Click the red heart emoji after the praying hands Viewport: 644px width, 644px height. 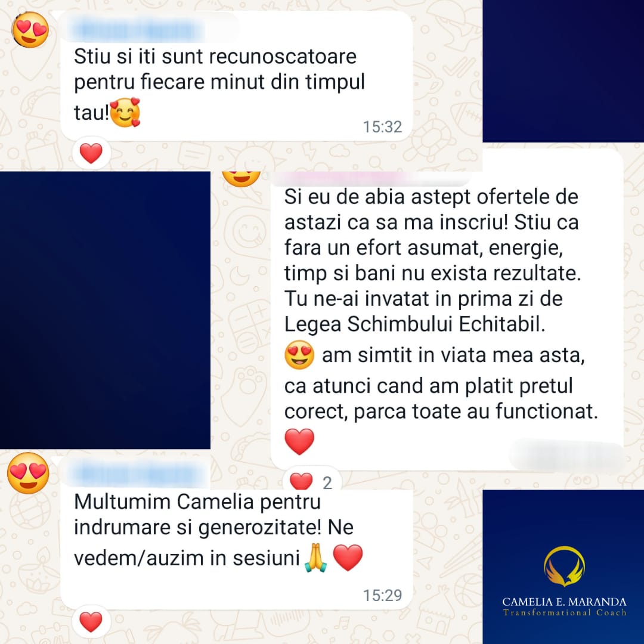348,558
